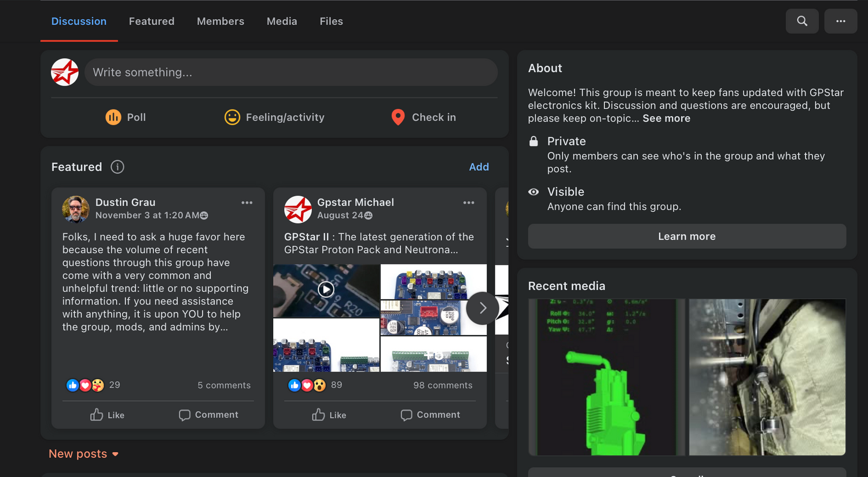Open the group options three-dot menu

(840, 21)
